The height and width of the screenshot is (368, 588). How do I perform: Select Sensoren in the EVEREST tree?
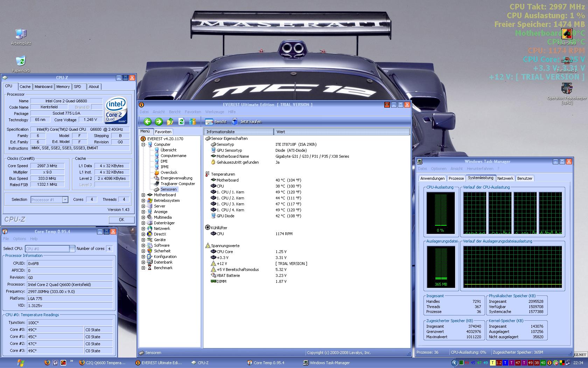click(x=168, y=189)
